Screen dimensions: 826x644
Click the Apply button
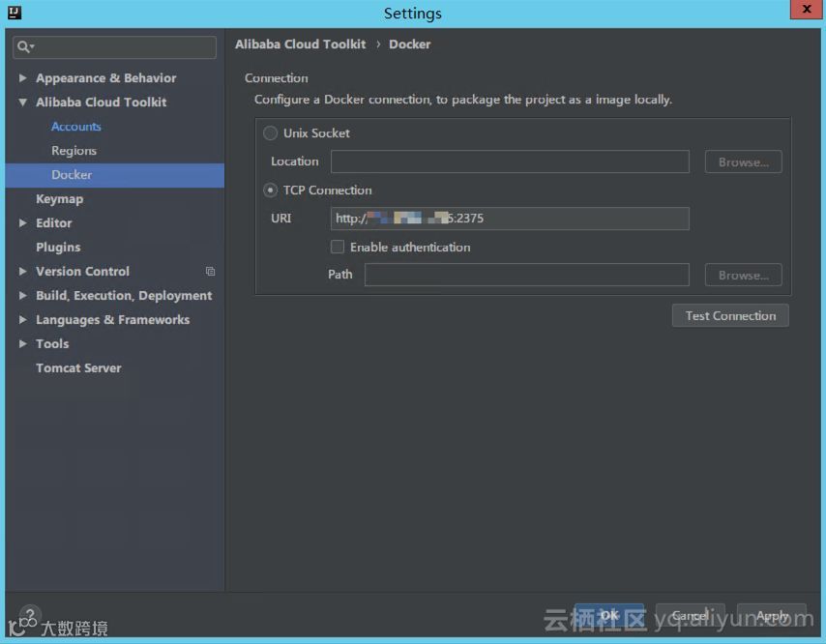(x=772, y=615)
